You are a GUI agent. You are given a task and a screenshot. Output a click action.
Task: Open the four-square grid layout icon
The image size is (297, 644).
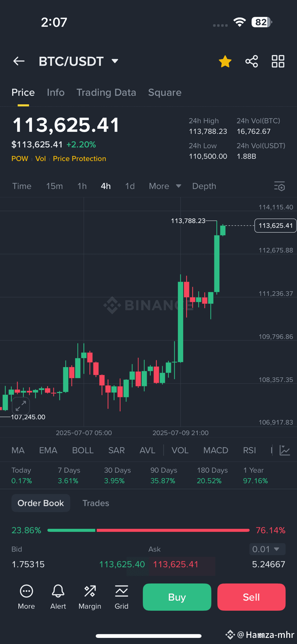click(x=278, y=61)
